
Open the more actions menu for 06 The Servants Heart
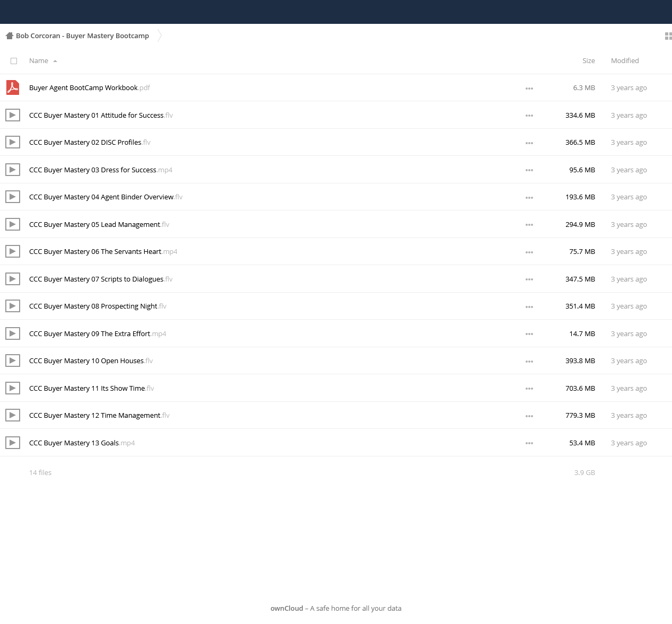tap(529, 252)
